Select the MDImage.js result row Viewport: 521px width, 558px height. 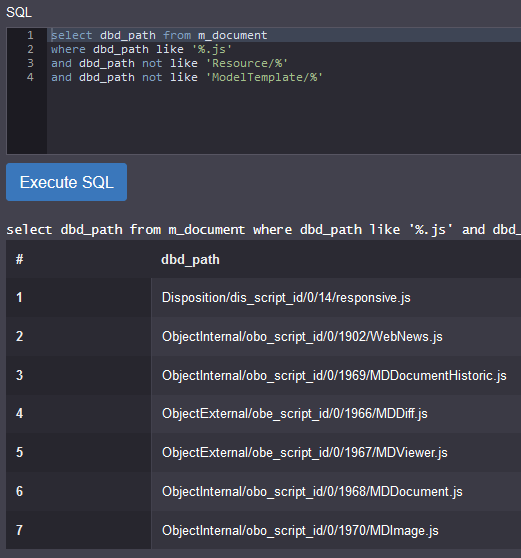click(263, 530)
